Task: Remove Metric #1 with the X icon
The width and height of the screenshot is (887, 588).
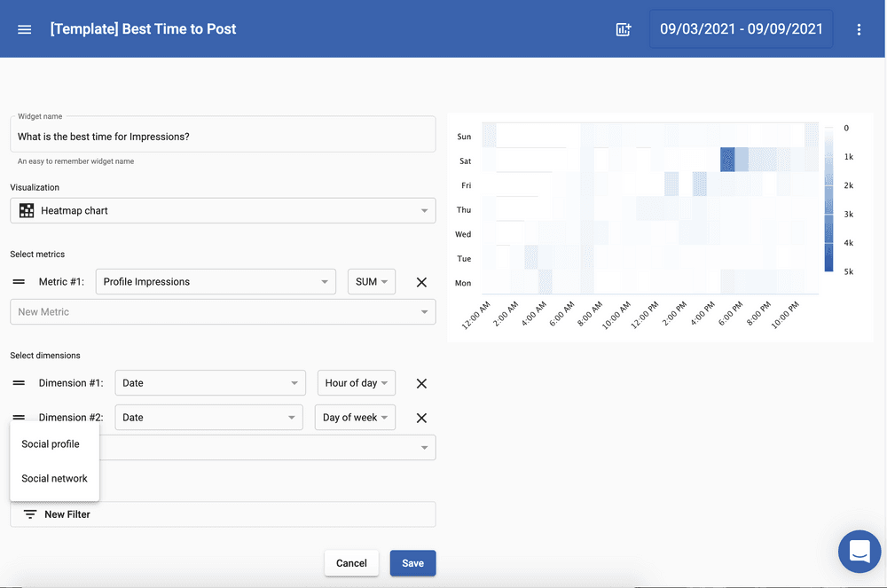Action: [421, 282]
